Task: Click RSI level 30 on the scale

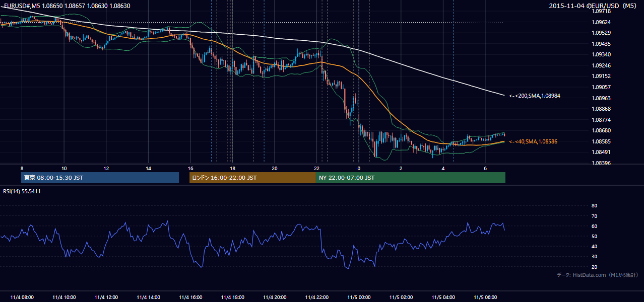Action: click(594, 257)
